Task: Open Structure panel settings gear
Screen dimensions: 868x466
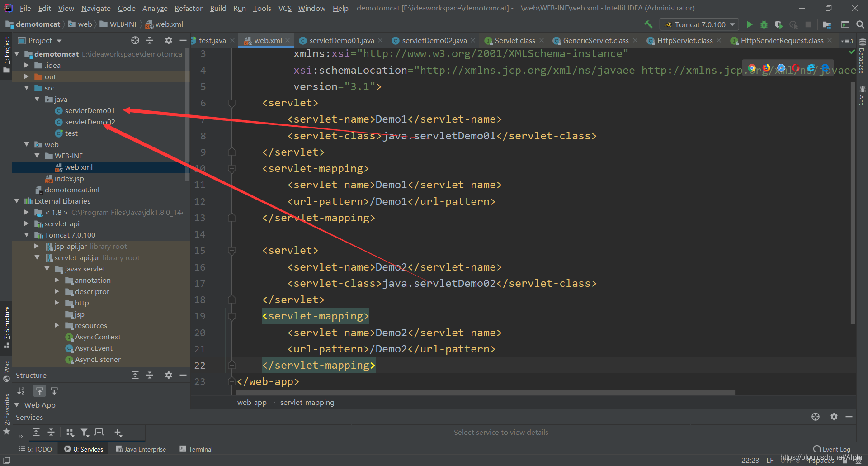Action: tap(169, 375)
